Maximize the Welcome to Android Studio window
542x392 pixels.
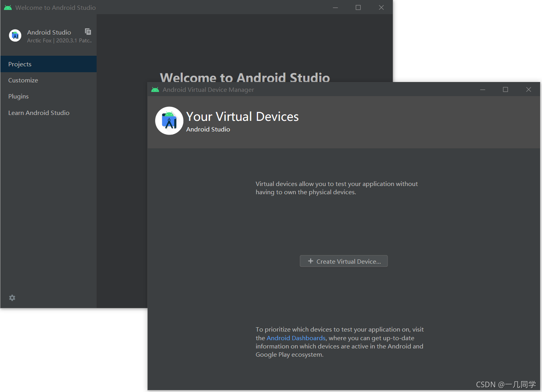(x=358, y=7)
